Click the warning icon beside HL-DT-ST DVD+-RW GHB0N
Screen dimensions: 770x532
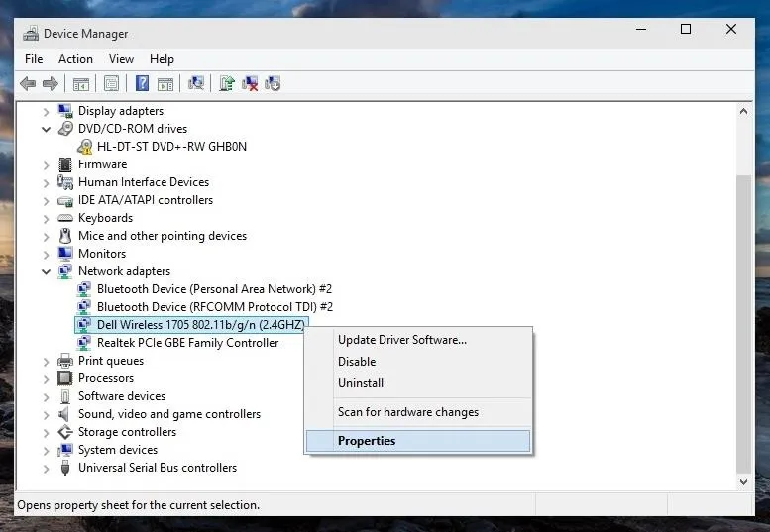pos(85,147)
